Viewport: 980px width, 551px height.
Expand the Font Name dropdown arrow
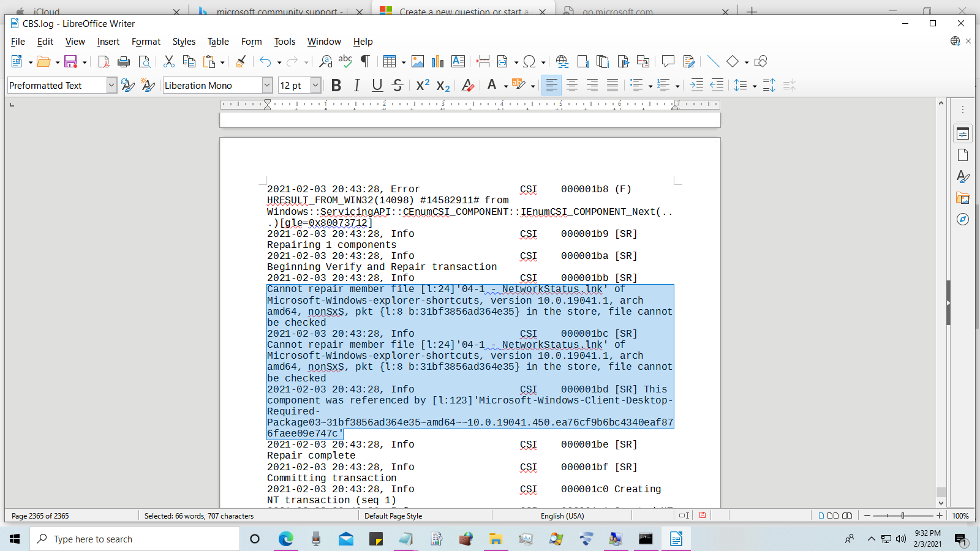[x=267, y=85]
